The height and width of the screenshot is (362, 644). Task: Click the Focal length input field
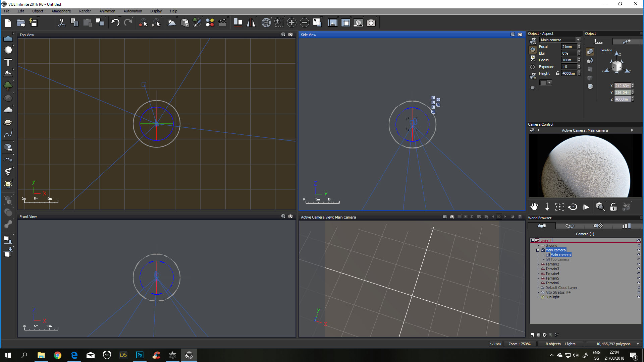tap(569, 47)
